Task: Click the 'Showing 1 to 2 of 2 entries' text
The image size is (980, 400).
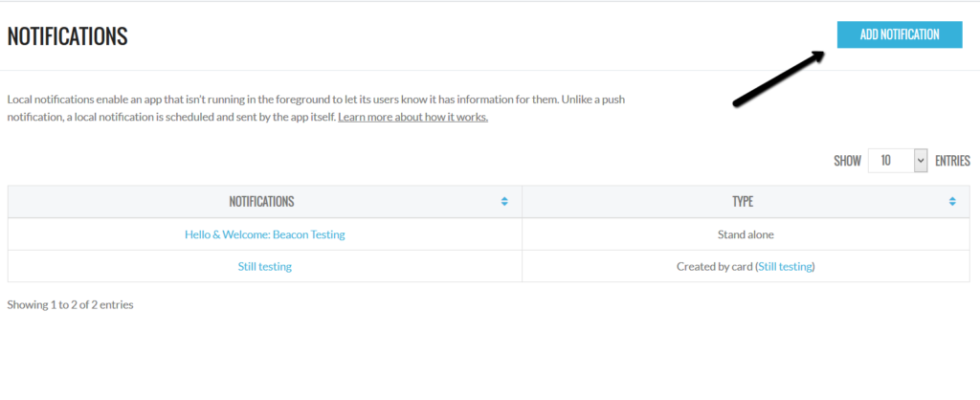Action: pos(70,305)
